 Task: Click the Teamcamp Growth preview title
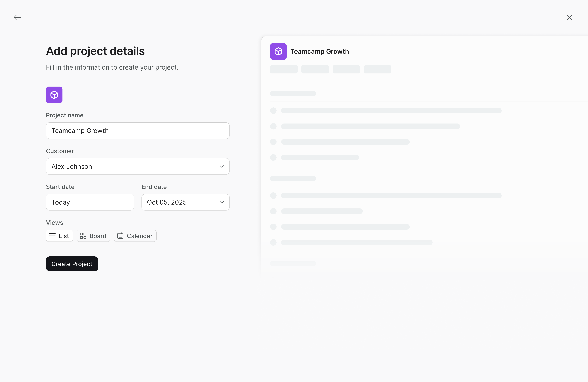(x=319, y=51)
